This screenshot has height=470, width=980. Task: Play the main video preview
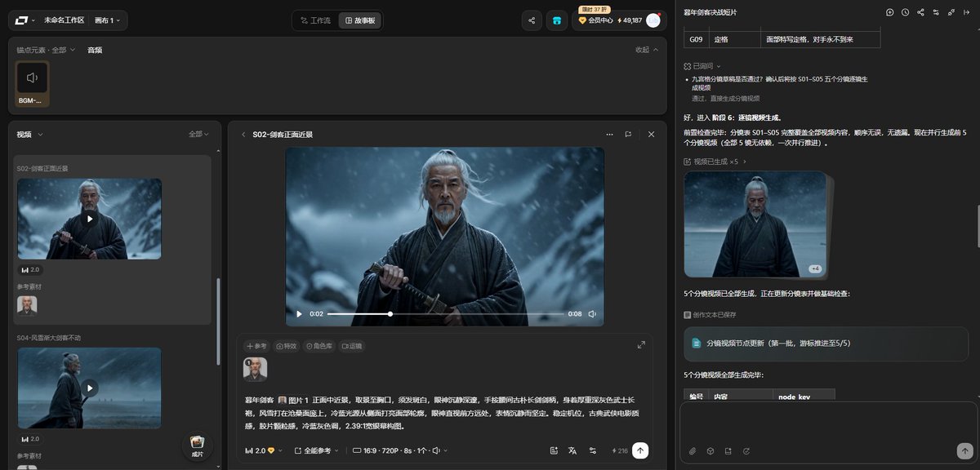(x=299, y=314)
